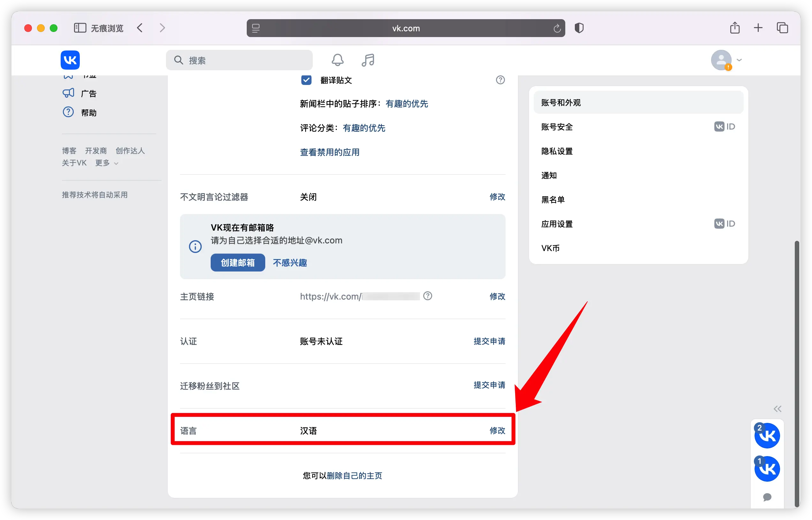
Task: Select 黑名单 from the settings menu
Action: 553,199
